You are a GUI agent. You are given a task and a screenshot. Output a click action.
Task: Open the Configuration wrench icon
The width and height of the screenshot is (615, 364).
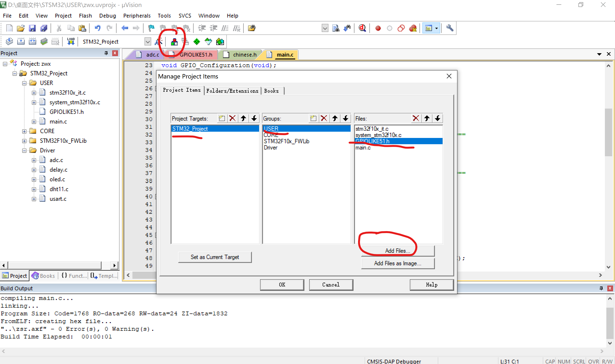point(449,28)
